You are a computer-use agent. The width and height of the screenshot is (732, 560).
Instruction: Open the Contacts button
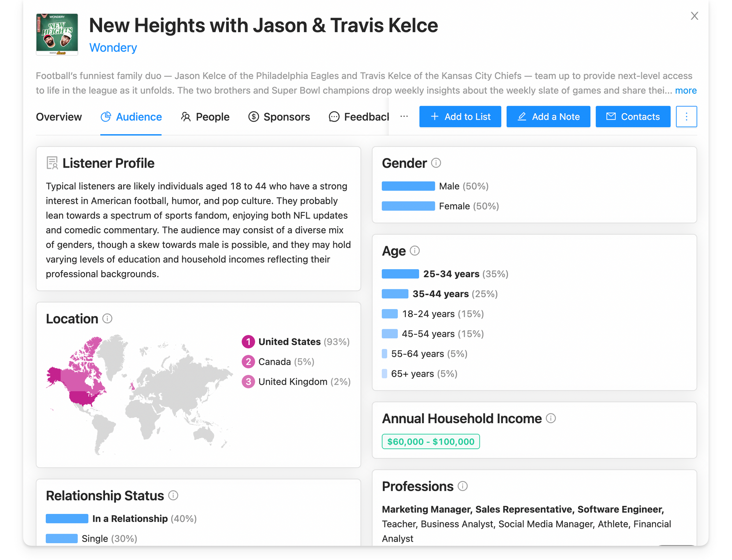pos(633,117)
